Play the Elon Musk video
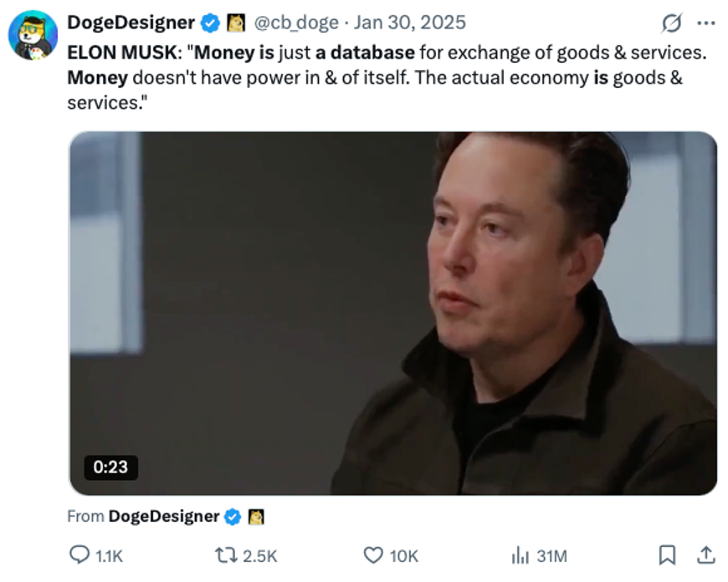Screen dimensions: 728x582 tap(393, 314)
